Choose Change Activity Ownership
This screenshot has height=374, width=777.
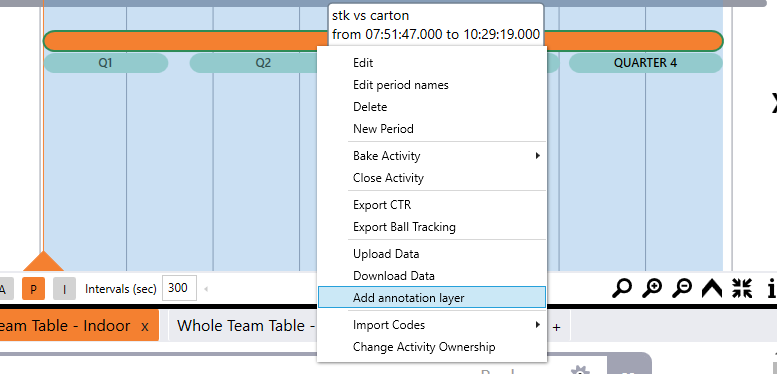pyautogui.click(x=431, y=347)
